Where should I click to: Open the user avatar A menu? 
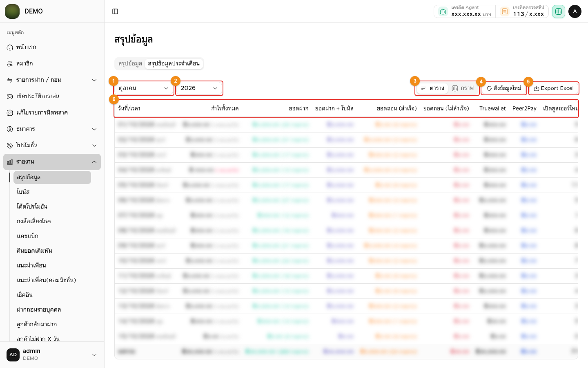click(x=575, y=11)
